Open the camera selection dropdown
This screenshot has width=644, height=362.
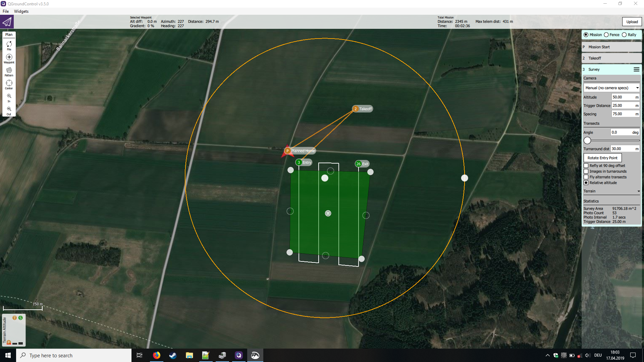(x=611, y=88)
